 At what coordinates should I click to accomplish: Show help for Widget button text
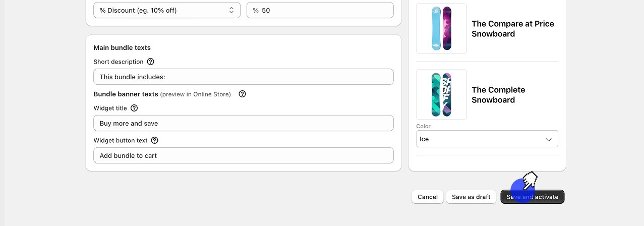155,140
